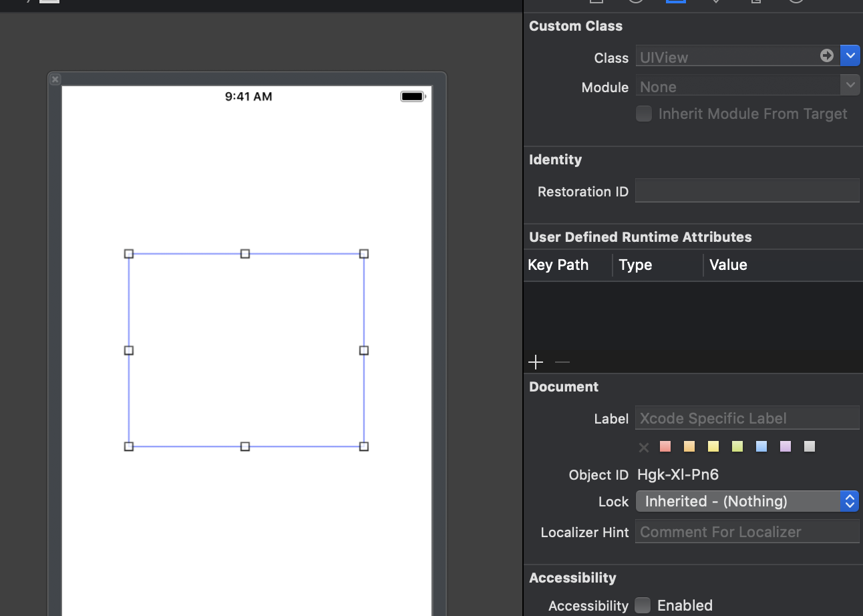
Task: Click the minus button under runtime attributes
Action: coord(562,362)
